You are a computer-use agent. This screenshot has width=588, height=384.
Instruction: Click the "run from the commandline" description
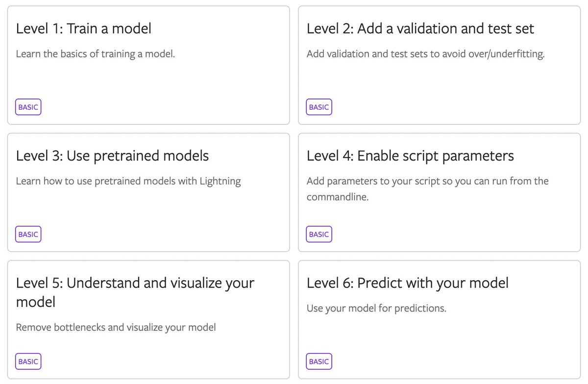pos(427,189)
